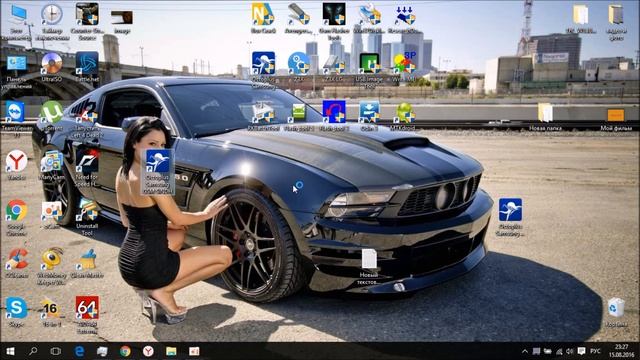Switch input language via РУС indicator
Screen dimensions: 640x360
pyautogui.click(x=596, y=351)
